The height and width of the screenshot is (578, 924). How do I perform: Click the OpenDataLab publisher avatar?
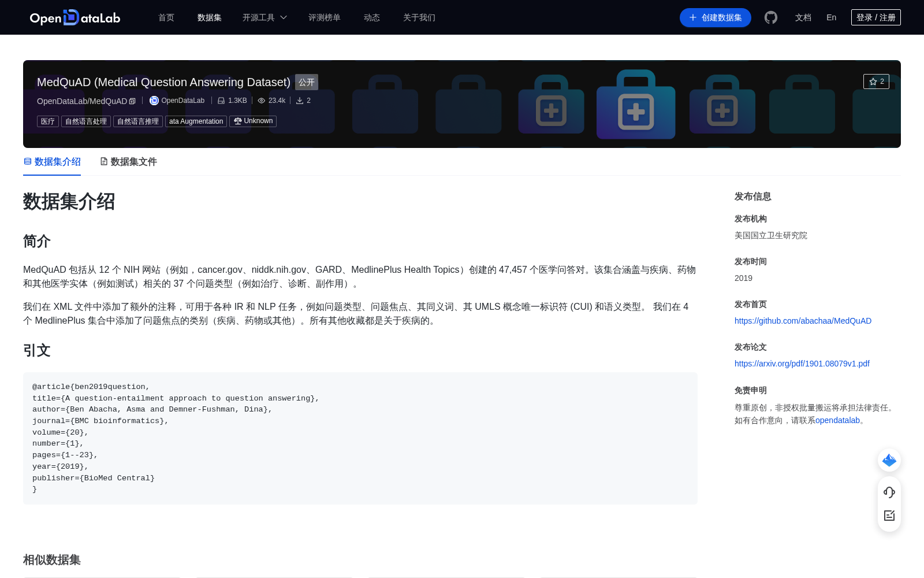[154, 101]
